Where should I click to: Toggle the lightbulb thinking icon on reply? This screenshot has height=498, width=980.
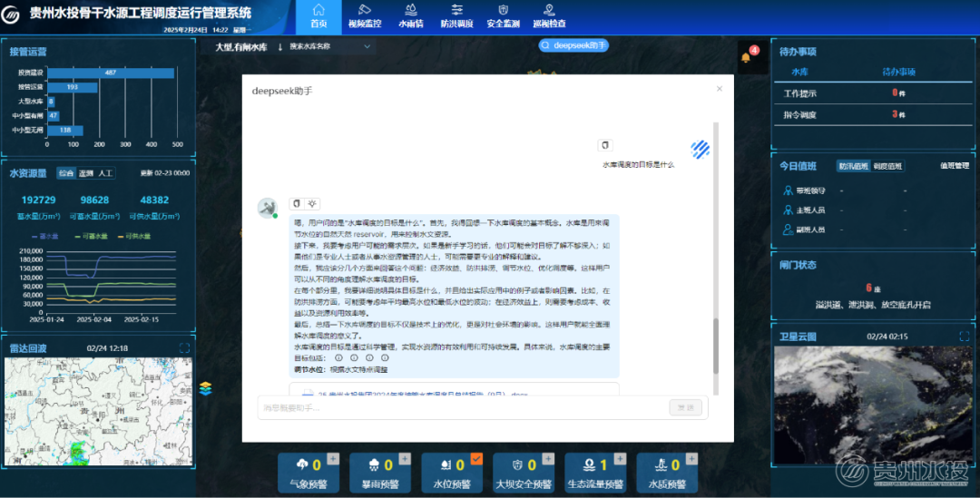[312, 204]
